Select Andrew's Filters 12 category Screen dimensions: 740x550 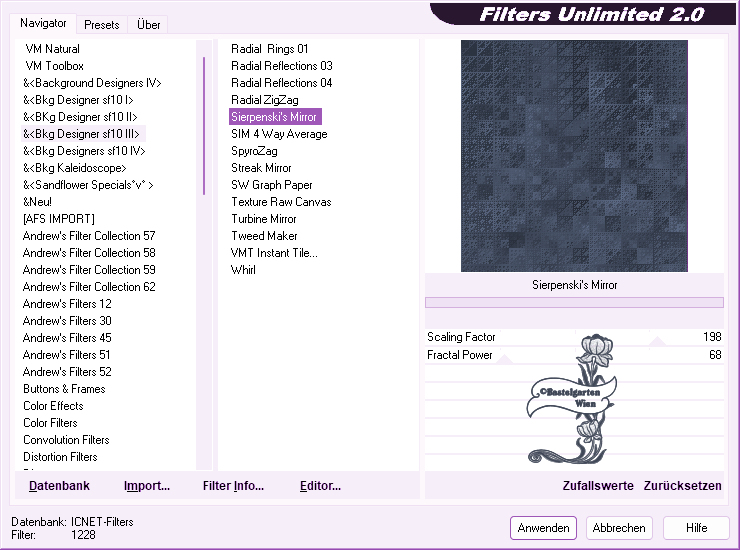[67, 304]
